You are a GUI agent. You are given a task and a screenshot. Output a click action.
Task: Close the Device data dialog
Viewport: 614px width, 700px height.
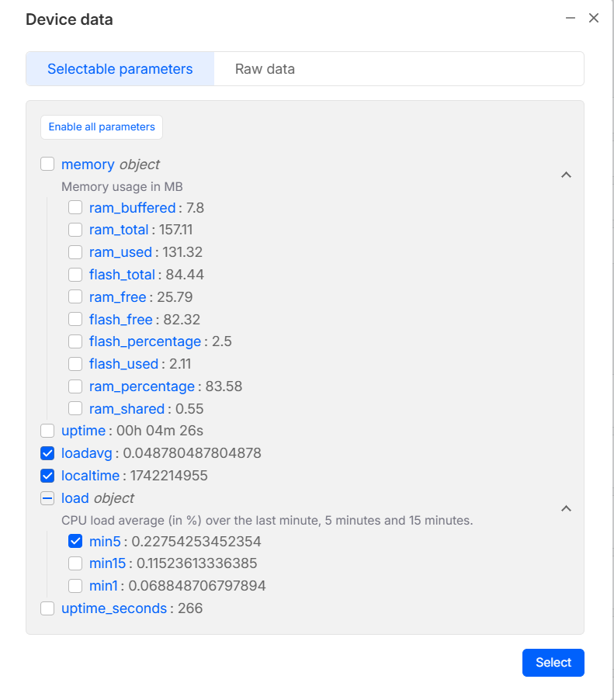pyautogui.click(x=594, y=18)
